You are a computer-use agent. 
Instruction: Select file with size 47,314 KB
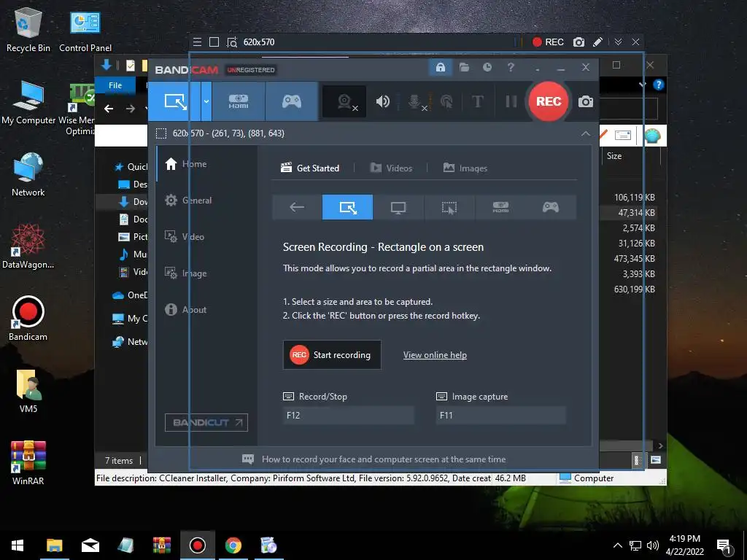(636, 213)
